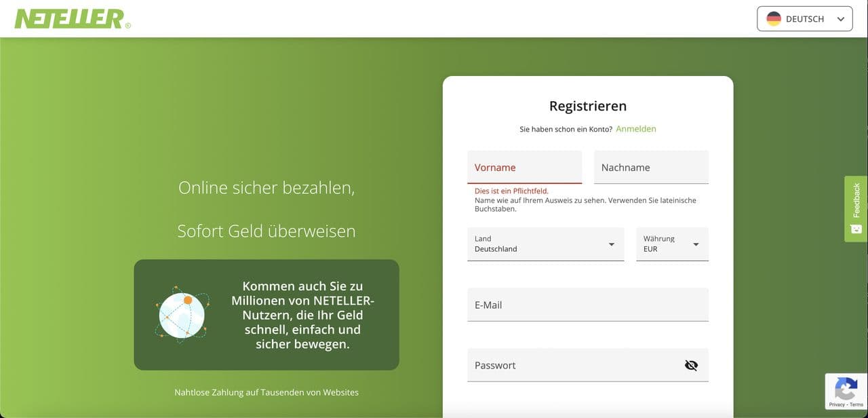Image resolution: width=868 pixels, height=418 pixels.
Task: Open the reCAPTCHA Privacy link
Action: pos(836,404)
